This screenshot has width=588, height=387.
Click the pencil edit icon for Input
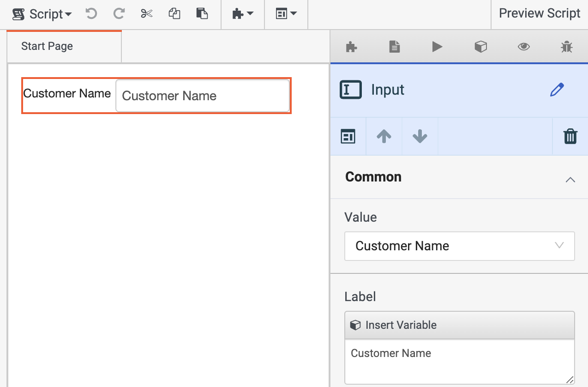coord(557,90)
